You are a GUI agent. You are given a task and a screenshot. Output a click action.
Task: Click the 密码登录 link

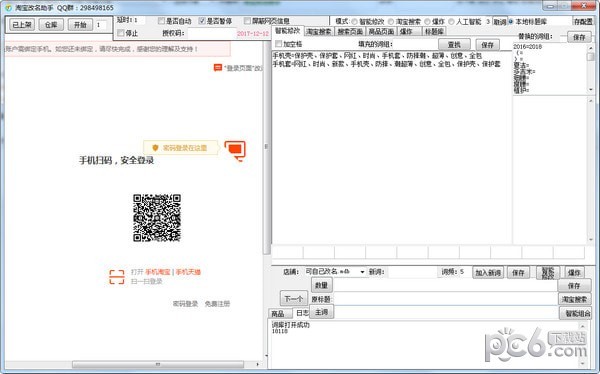point(185,304)
